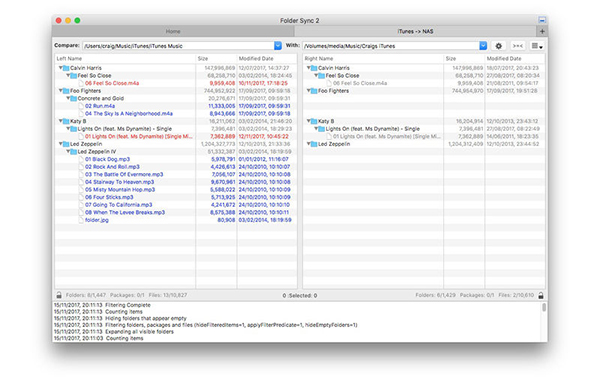Click Concrete and Gold folder icon
This screenshot has width=600, height=380.
pos(74,98)
